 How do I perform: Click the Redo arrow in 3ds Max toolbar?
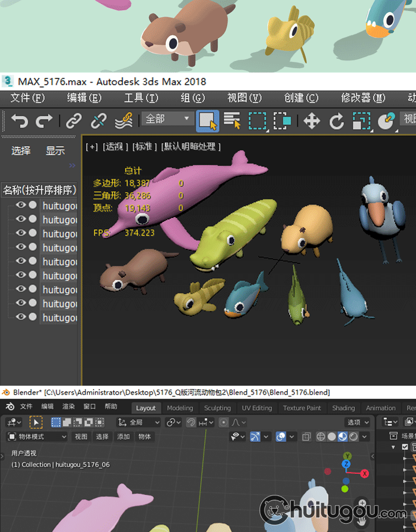44,120
